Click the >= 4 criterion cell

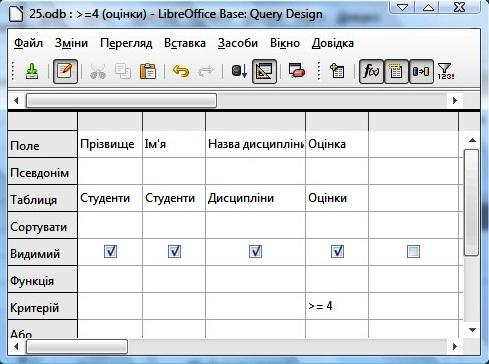pos(337,306)
